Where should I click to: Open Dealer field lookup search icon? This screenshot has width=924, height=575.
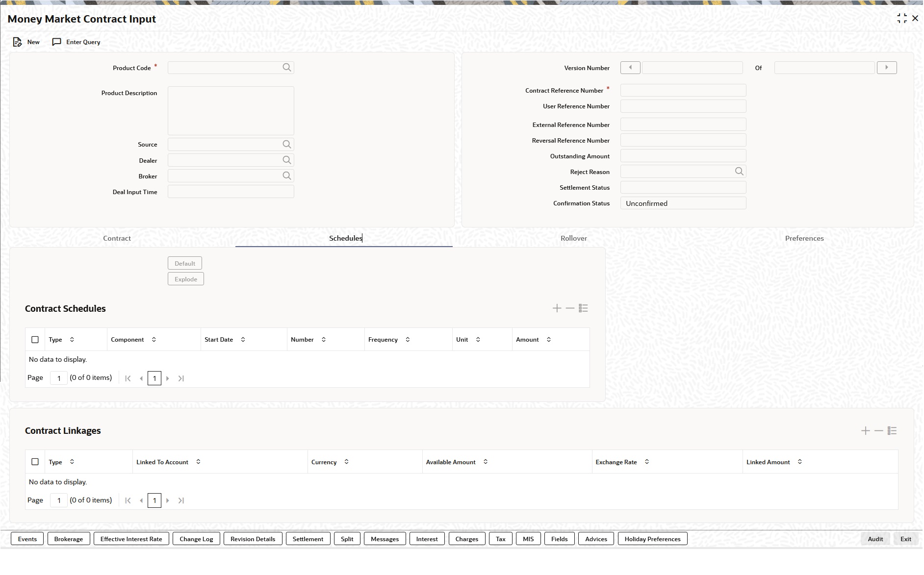pyautogui.click(x=287, y=160)
